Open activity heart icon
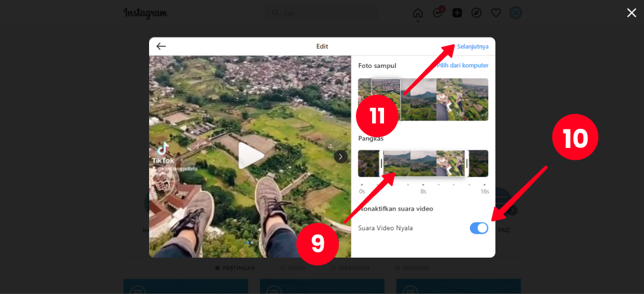The width and height of the screenshot is (644, 294). 496,13
